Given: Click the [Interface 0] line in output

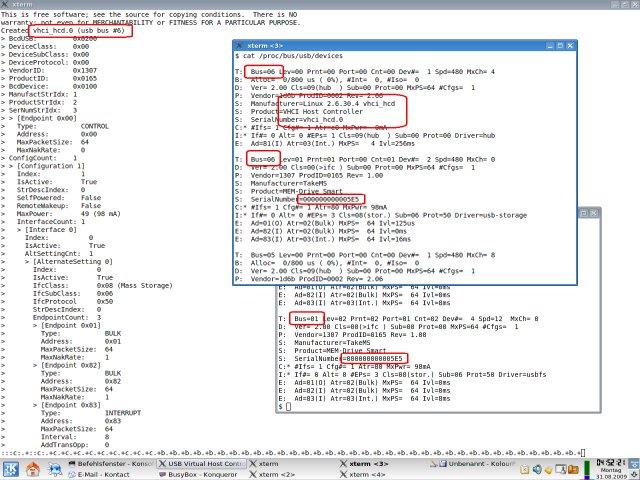Looking at the screenshot, I should pyautogui.click(x=56, y=228).
